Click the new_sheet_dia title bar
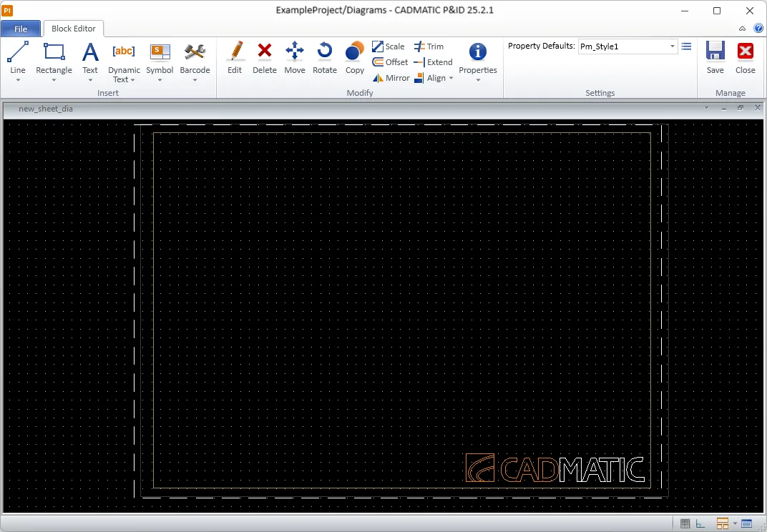Viewport: 767px width, 532px height. coord(44,109)
